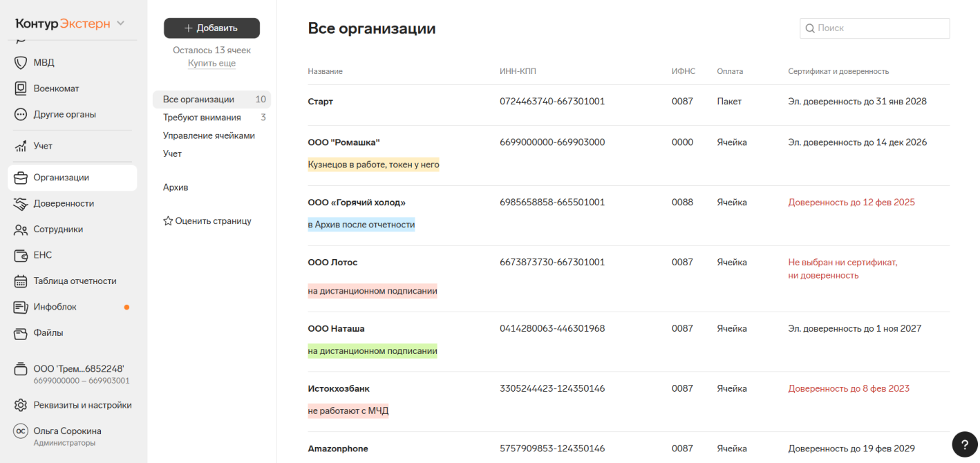Screen dimensions: 980x463
Task: Click the Сертификат и доверенность column header
Action: coord(838,71)
